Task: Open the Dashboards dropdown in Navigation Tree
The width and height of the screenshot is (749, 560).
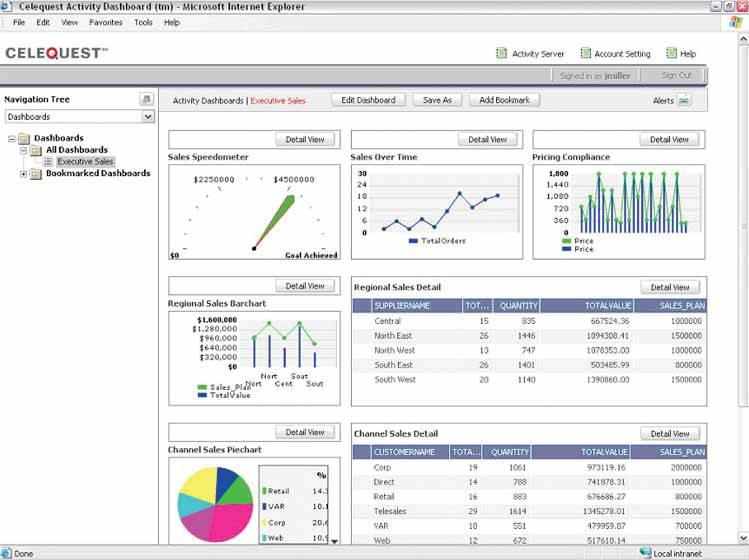Action: point(148,117)
